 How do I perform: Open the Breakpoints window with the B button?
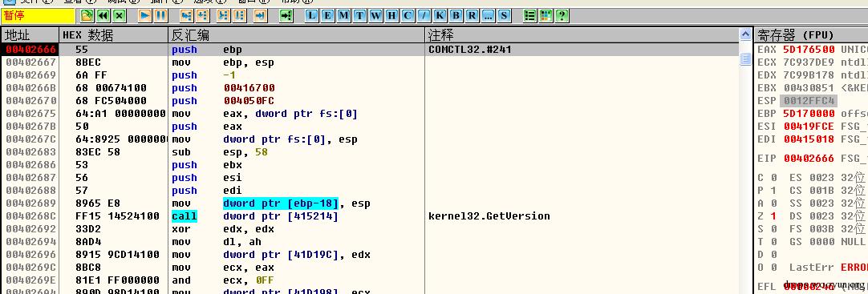tap(456, 15)
